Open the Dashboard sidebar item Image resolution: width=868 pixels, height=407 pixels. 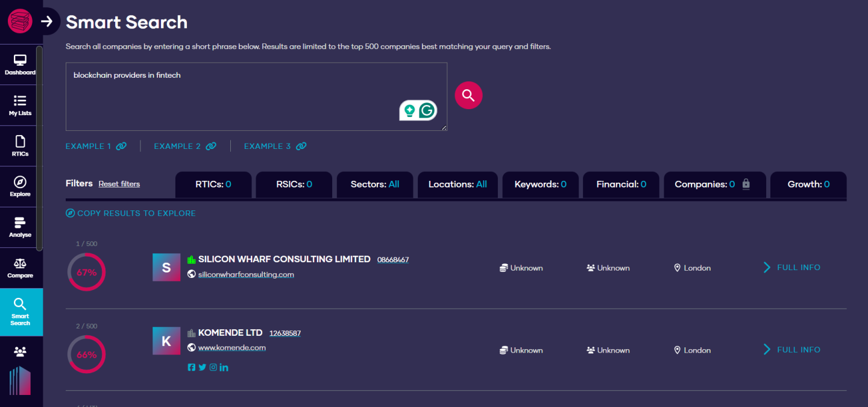pos(20,65)
